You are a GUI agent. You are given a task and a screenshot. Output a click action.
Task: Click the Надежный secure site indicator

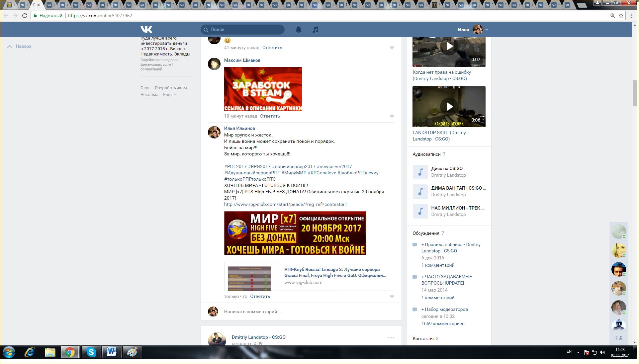click(x=48, y=16)
